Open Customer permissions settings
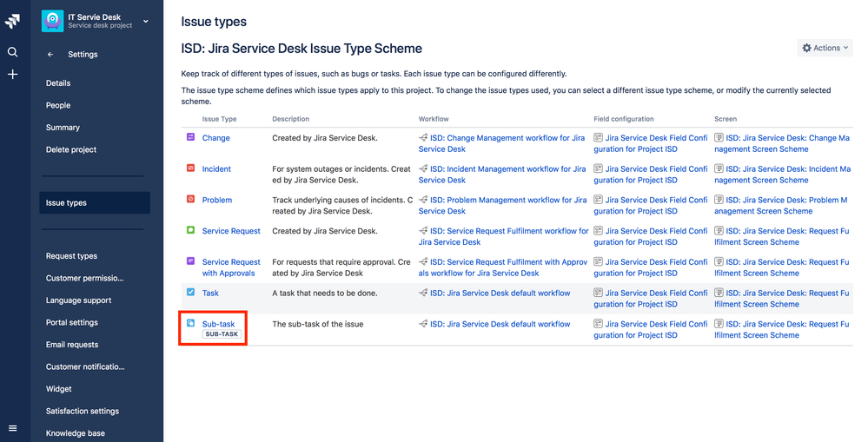This screenshot has width=868, height=442. [x=84, y=278]
